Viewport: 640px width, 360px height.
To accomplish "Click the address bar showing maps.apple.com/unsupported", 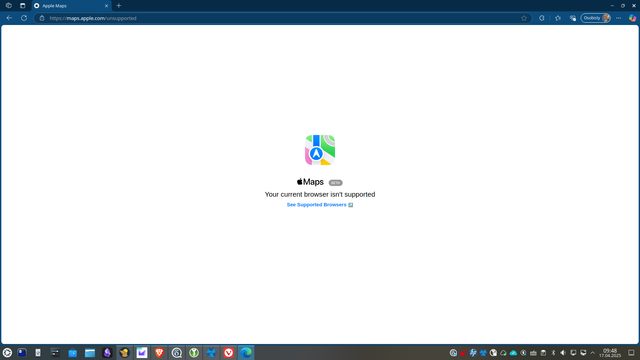I will tap(282, 18).
